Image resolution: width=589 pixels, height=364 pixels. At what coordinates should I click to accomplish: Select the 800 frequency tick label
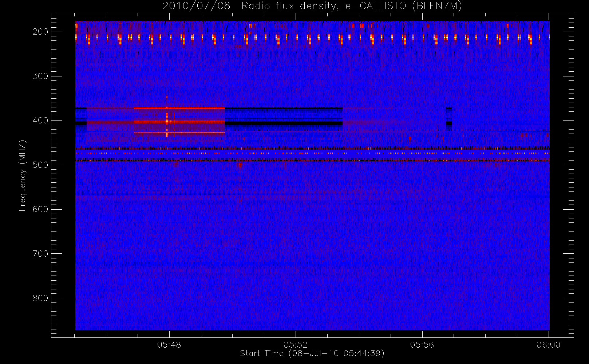[40, 298]
